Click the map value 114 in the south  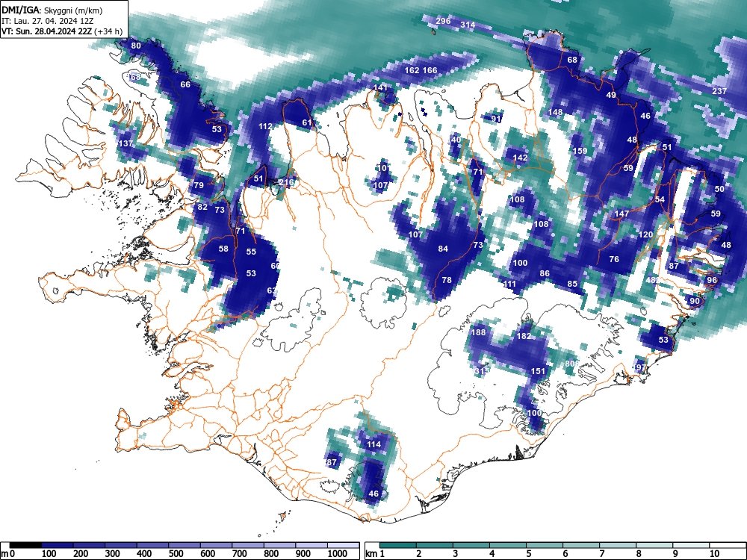click(x=373, y=444)
